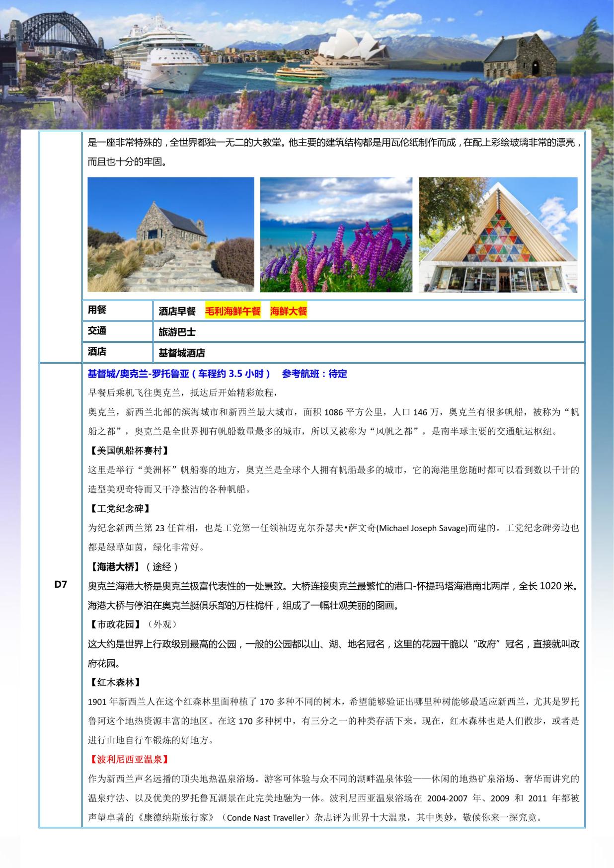Select the purple lupin flowers lake photo
The height and width of the screenshot is (868, 614).
click(336, 234)
